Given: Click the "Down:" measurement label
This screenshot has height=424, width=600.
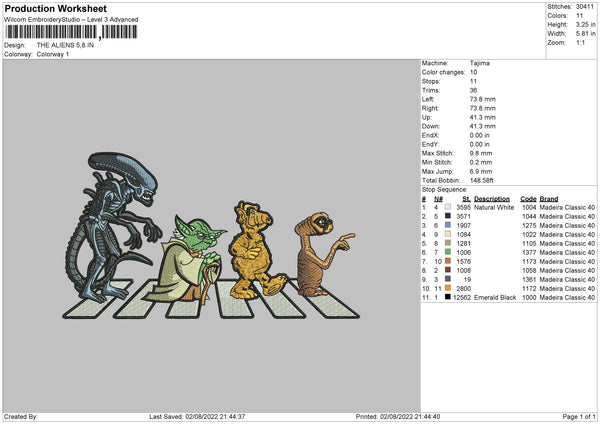Looking at the screenshot, I should pos(431,126).
